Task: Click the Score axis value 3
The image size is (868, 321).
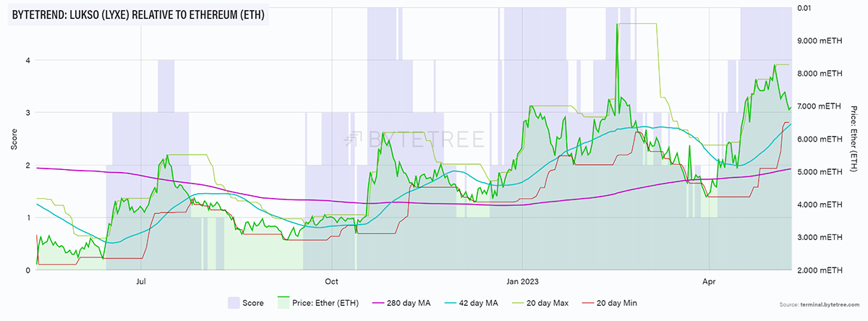Action: coord(27,113)
